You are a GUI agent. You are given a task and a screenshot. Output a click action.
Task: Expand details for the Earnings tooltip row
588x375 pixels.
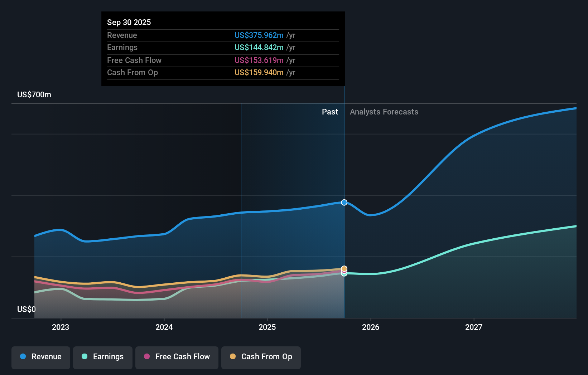coord(222,47)
